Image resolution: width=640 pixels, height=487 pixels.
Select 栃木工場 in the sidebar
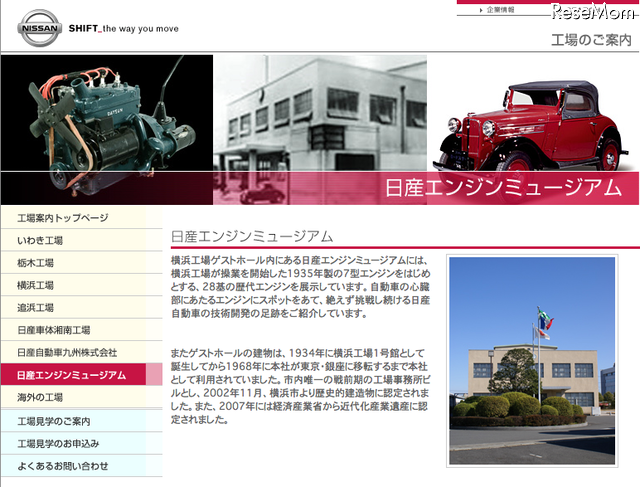pyautogui.click(x=82, y=263)
